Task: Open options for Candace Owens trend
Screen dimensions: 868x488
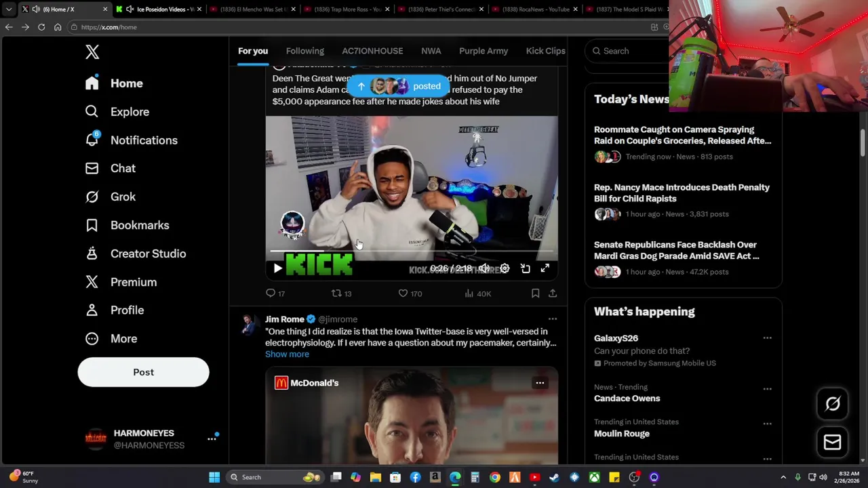Action: pos(767,389)
